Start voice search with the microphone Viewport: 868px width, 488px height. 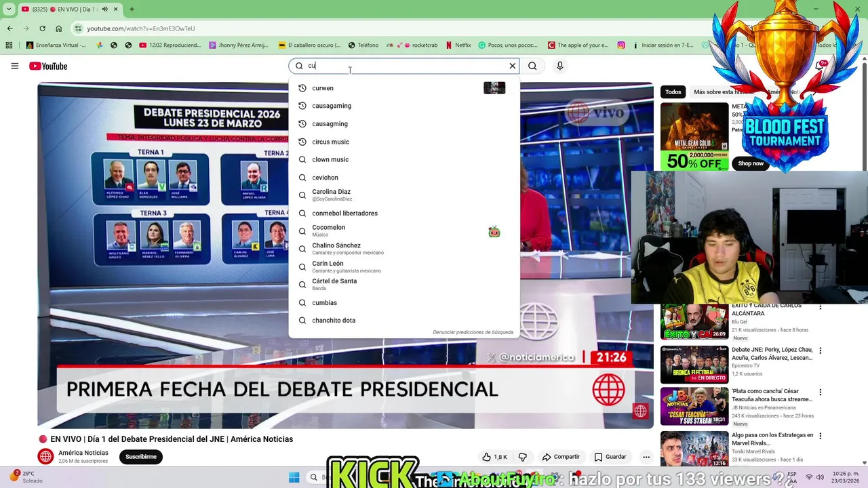click(559, 66)
